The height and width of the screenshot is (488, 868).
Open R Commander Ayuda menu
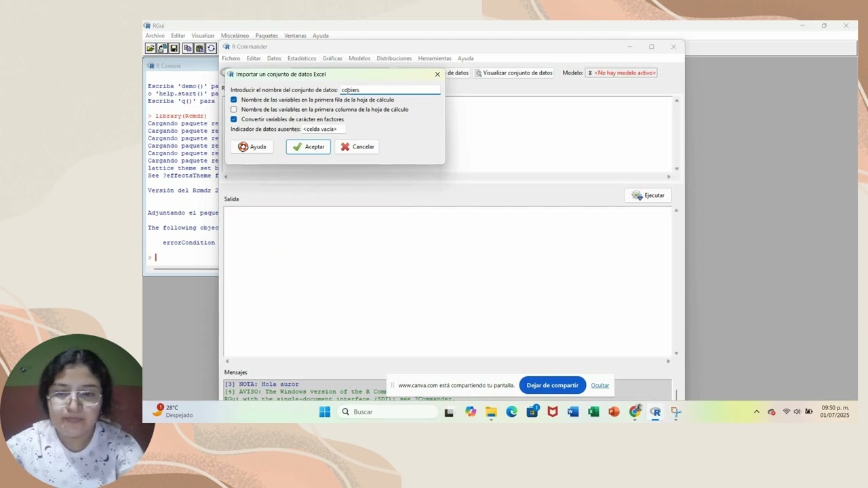tap(465, 58)
